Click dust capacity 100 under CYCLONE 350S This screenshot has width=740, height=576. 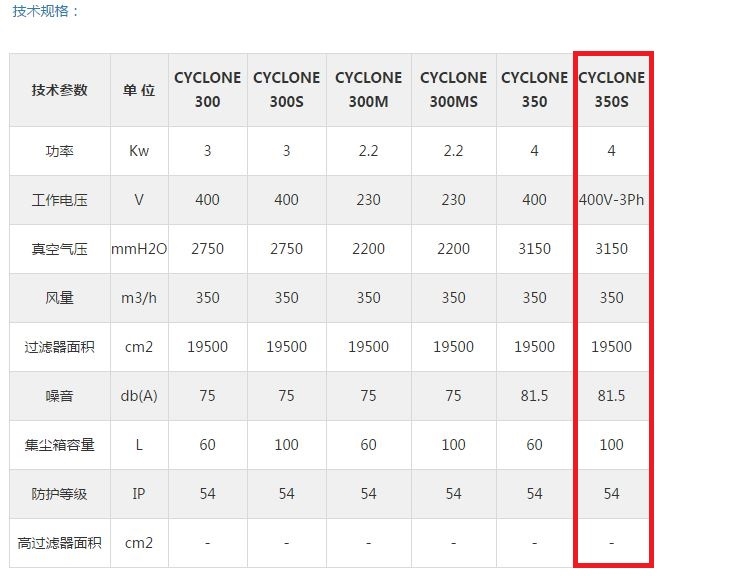(x=612, y=445)
